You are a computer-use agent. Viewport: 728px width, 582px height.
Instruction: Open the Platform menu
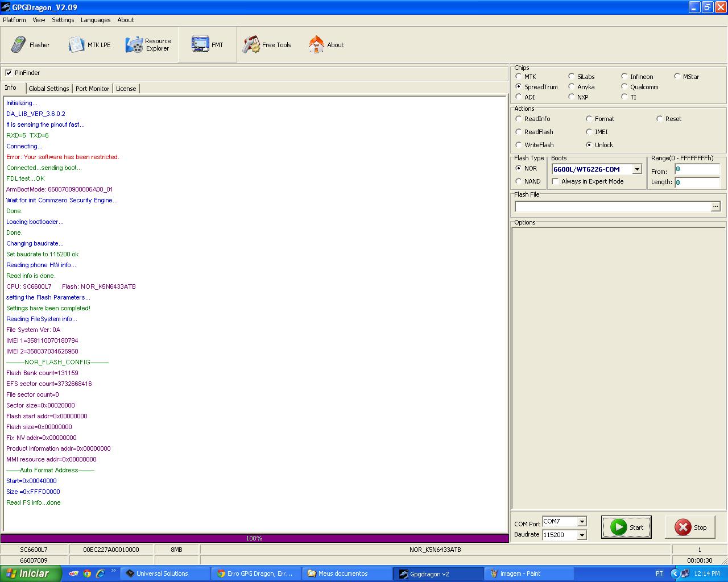click(x=14, y=20)
